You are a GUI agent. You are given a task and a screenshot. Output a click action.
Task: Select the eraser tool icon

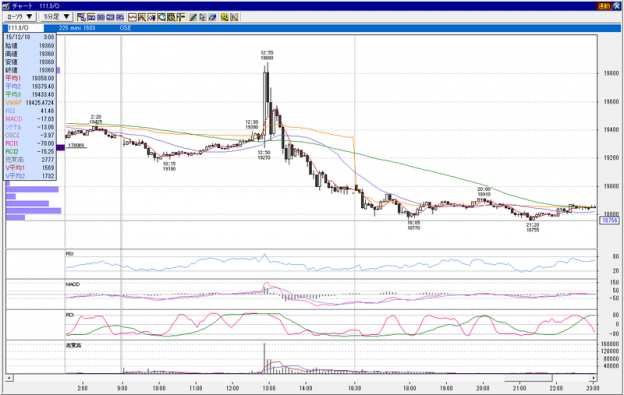212,17
